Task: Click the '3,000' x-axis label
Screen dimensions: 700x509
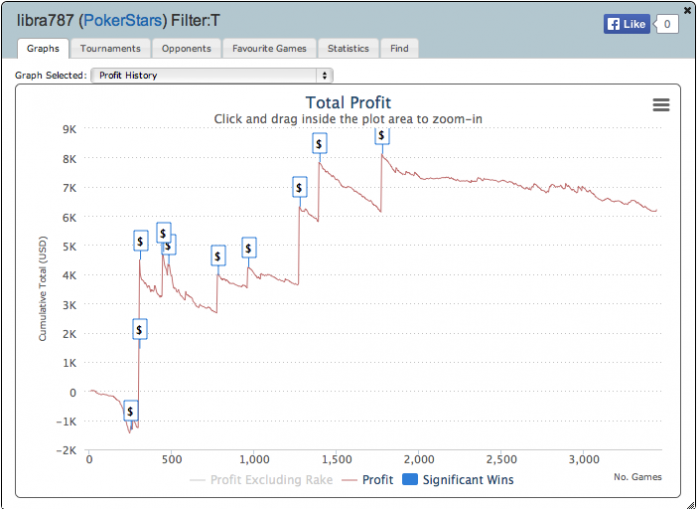Action: click(584, 459)
